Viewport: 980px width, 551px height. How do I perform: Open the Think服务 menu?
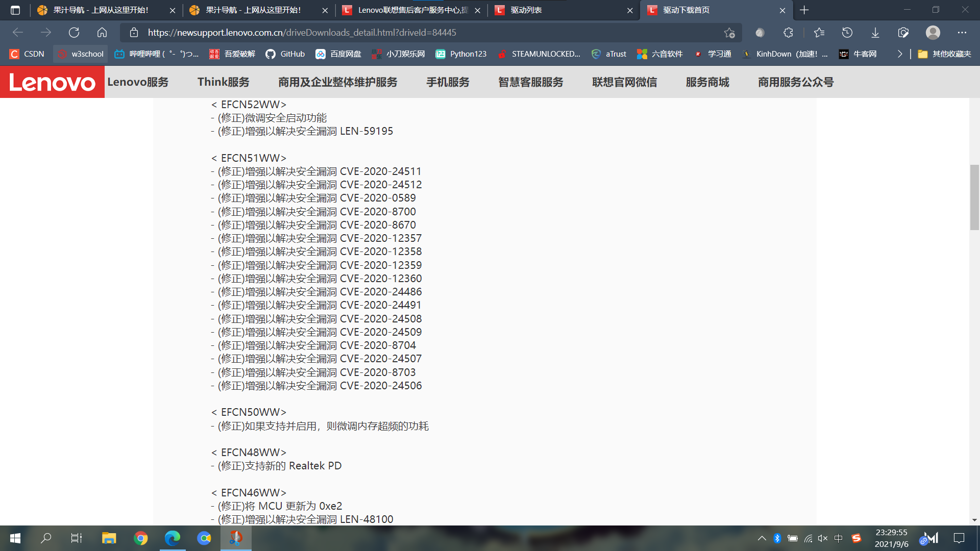click(223, 82)
